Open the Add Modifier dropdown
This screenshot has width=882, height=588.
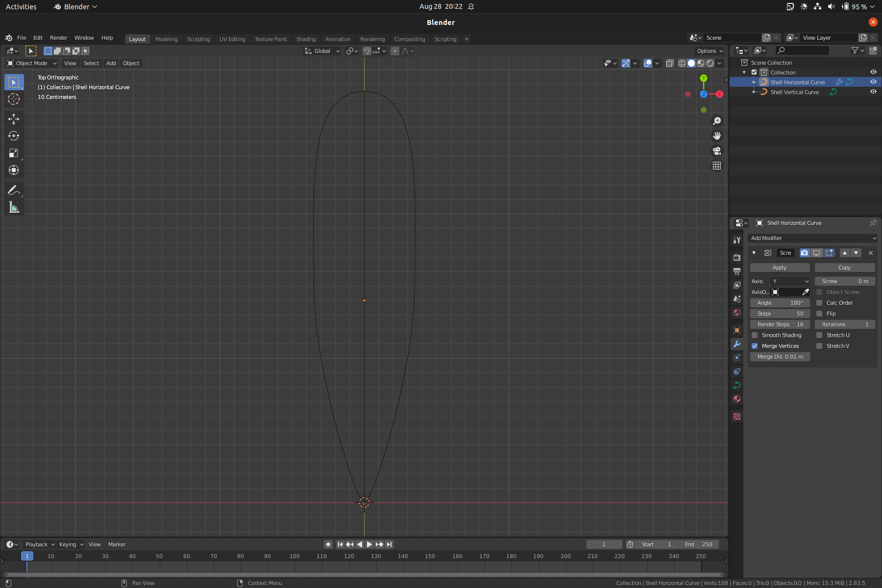pyautogui.click(x=812, y=238)
